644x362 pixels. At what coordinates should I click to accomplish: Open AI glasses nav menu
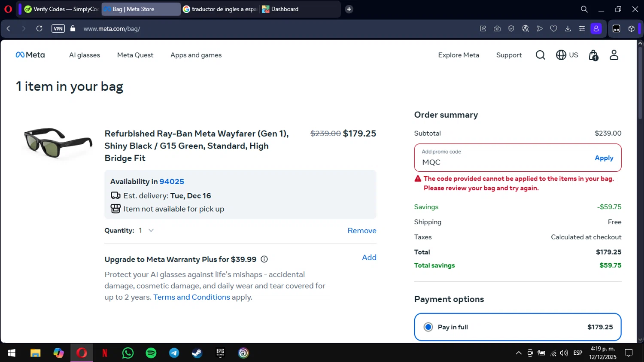coord(85,55)
